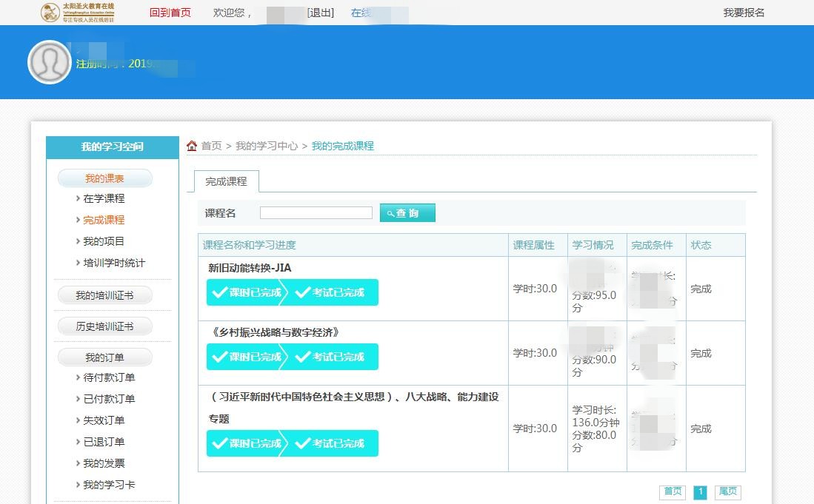Click 课时已完成 badge for 乡村振兴战略与数字经济
814x504 pixels.
click(247, 357)
